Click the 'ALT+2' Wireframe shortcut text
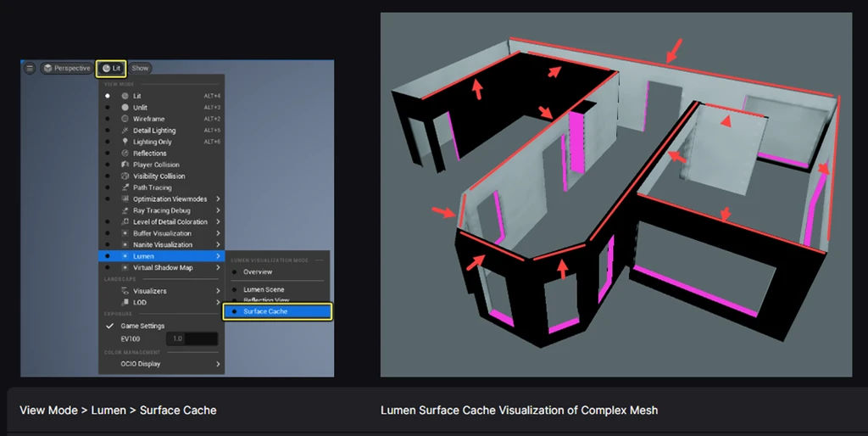 212,119
